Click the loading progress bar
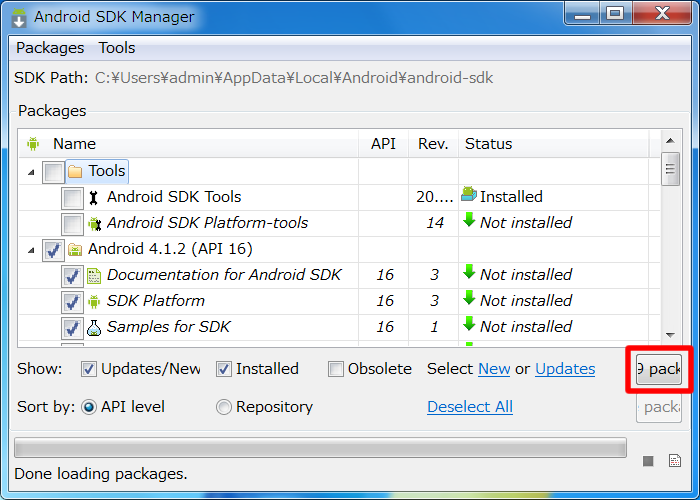The image size is (700, 500). point(320,448)
